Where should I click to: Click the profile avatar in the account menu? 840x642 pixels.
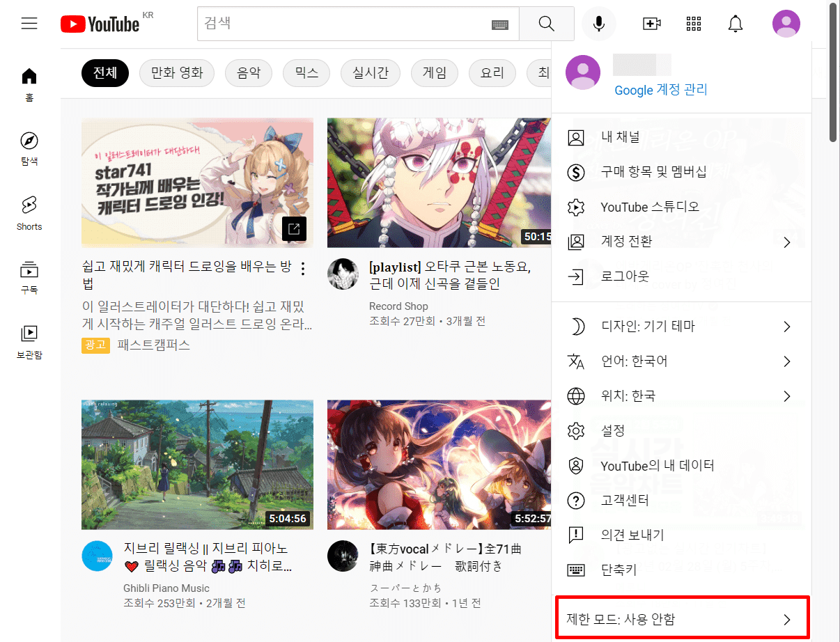pyautogui.click(x=583, y=72)
